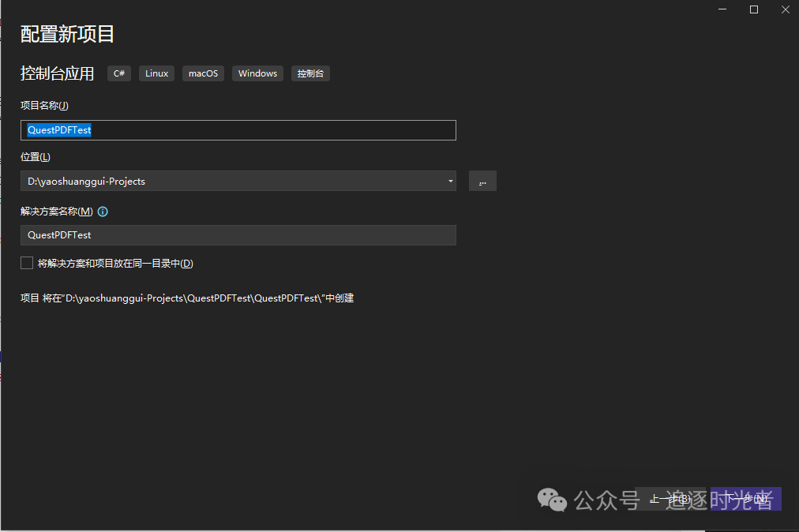Click the 位置(L) field label
Viewport: 799px width, 532px height.
pyautogui.click(x=36, y=157)
